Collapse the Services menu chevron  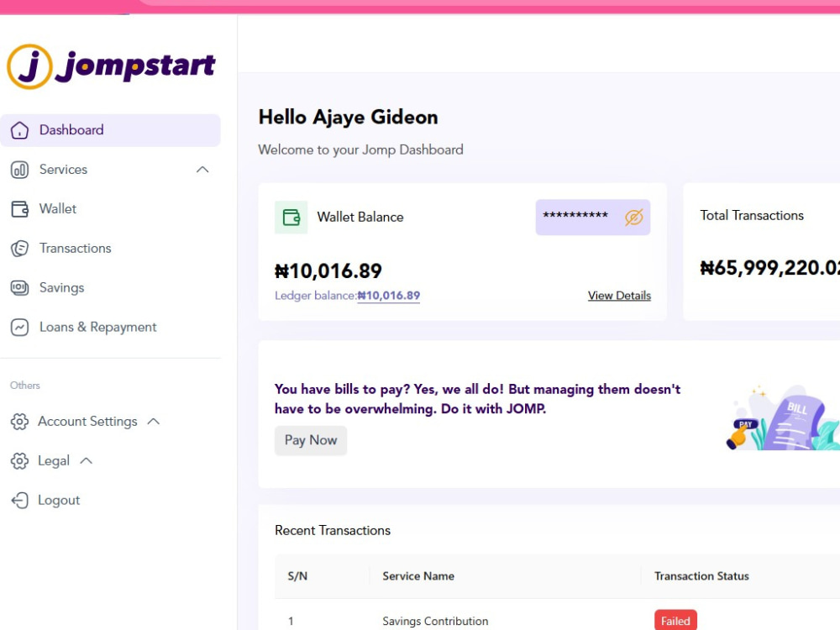coord(202,170)
